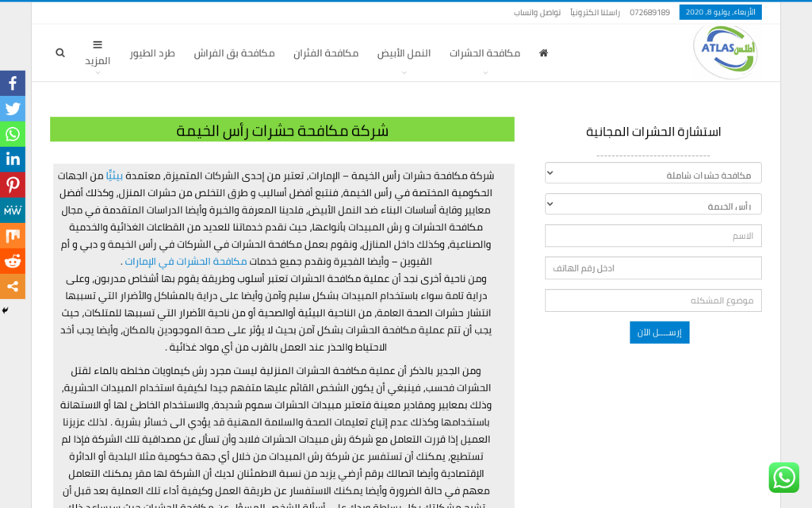This screenshot has height=508, width=812.
Task: Hide the social sharing sidebar
Action: point(5,311)
